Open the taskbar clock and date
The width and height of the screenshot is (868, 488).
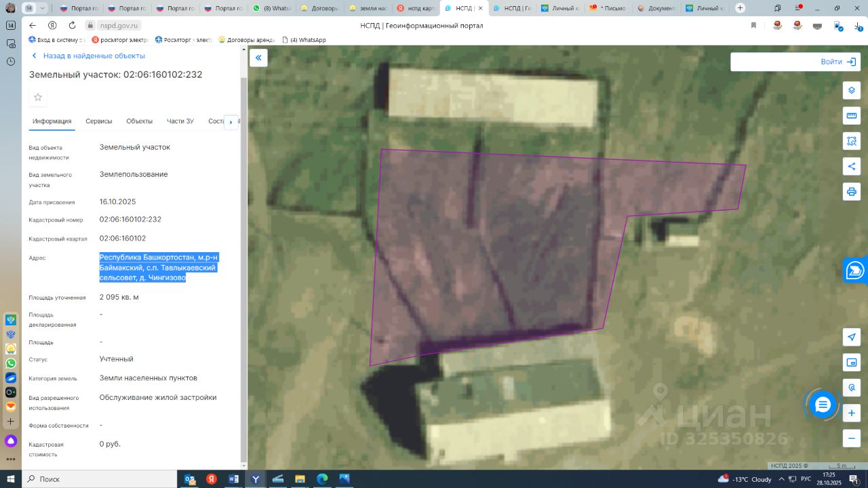(829, 479)
